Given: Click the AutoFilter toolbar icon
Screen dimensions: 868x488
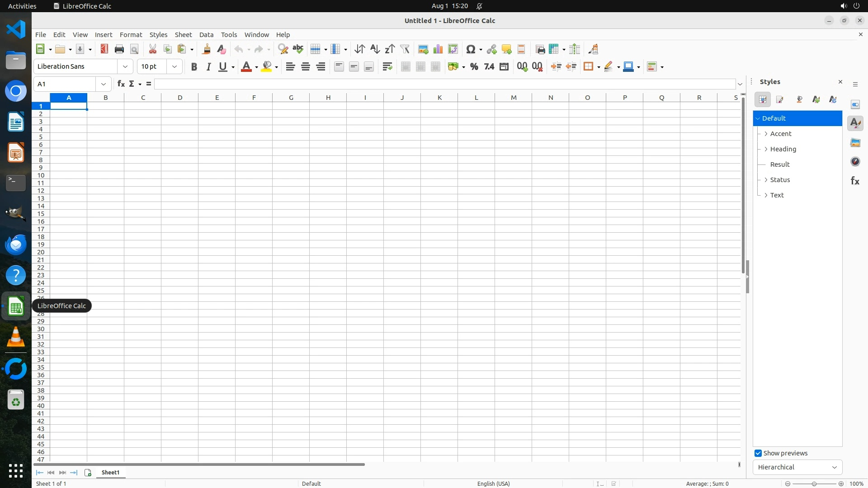Looking at the screenshot, I should coord(405,49).
